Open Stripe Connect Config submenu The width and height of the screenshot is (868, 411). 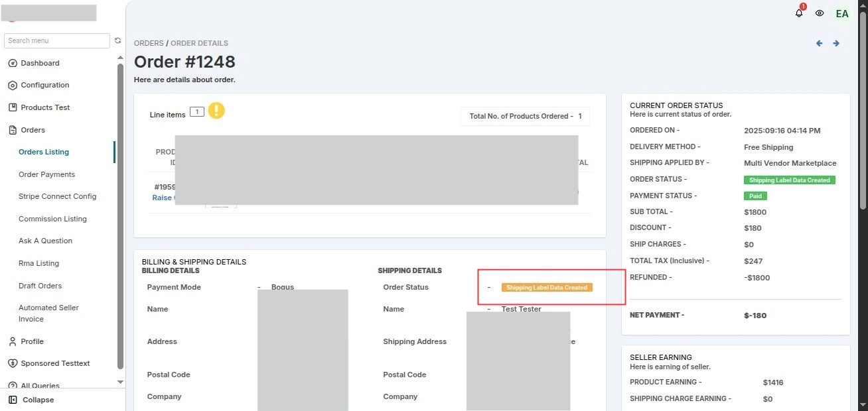click(x=57, y=196)
